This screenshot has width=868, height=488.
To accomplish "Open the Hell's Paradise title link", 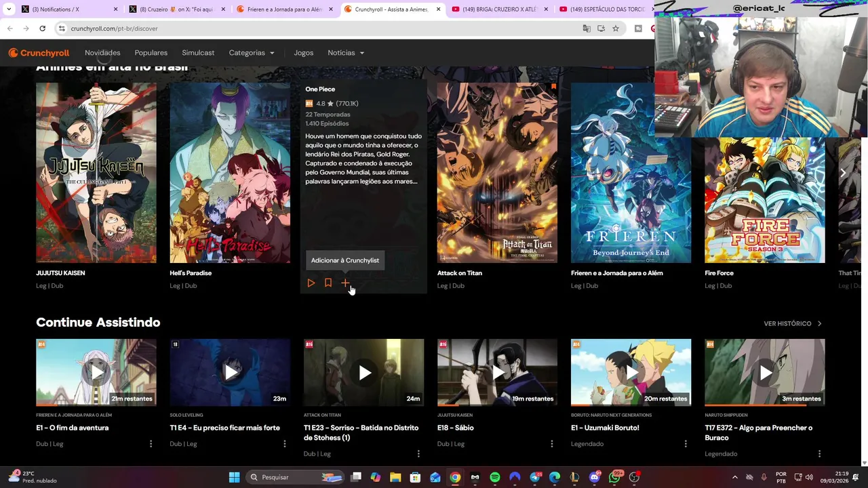I will point(191,273).
